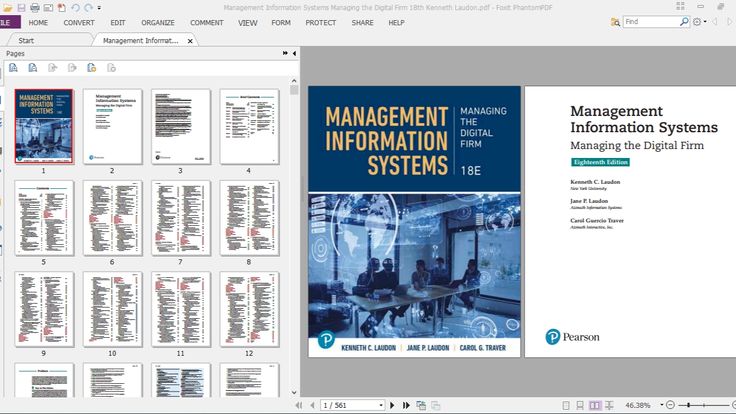Select page 8 thumbnail
Image resolution: width=736 pixels, height=414 pixels.
[249, 218]
